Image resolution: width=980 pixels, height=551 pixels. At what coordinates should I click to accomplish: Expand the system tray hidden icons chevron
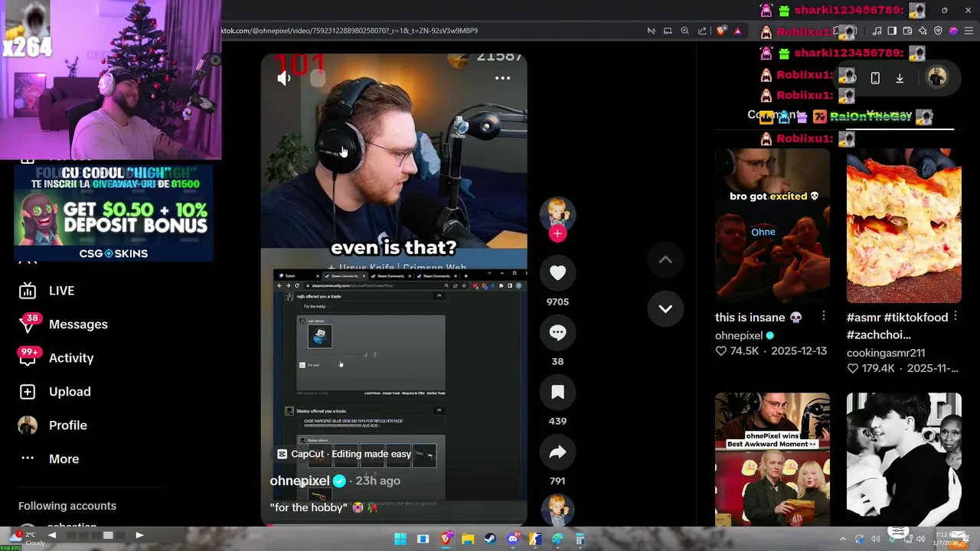pyautogui.click(x=843, y=540)
